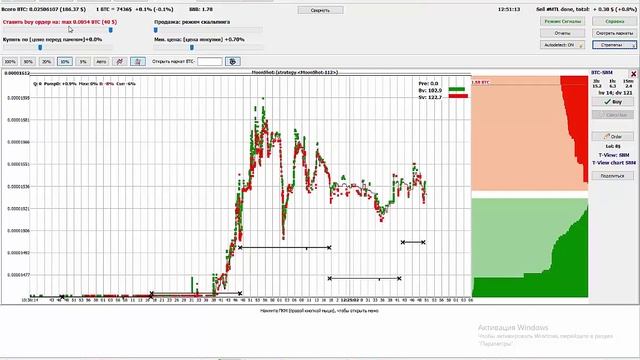Viewport: 640px width, 360px height.
Task: Select the 5% order size button
Action: click(x=83, y=62)
